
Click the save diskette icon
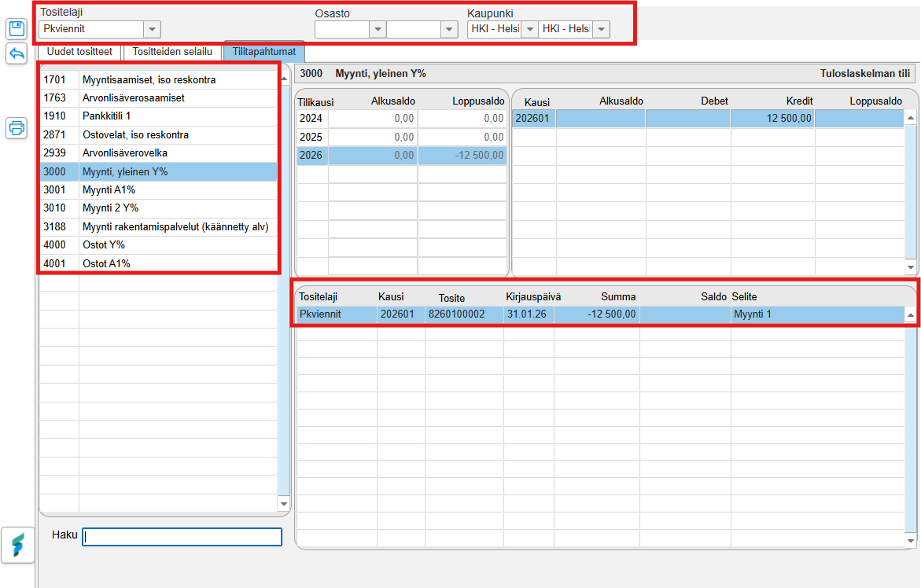click(x=17, y=29)
